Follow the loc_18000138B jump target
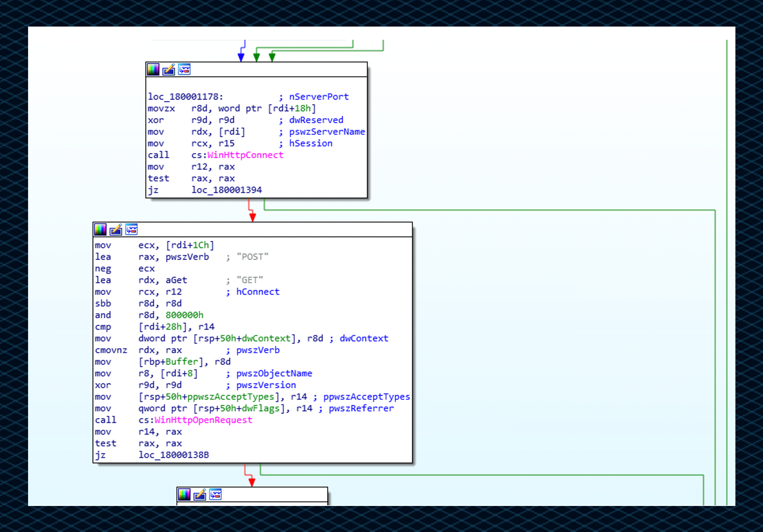 174,455
